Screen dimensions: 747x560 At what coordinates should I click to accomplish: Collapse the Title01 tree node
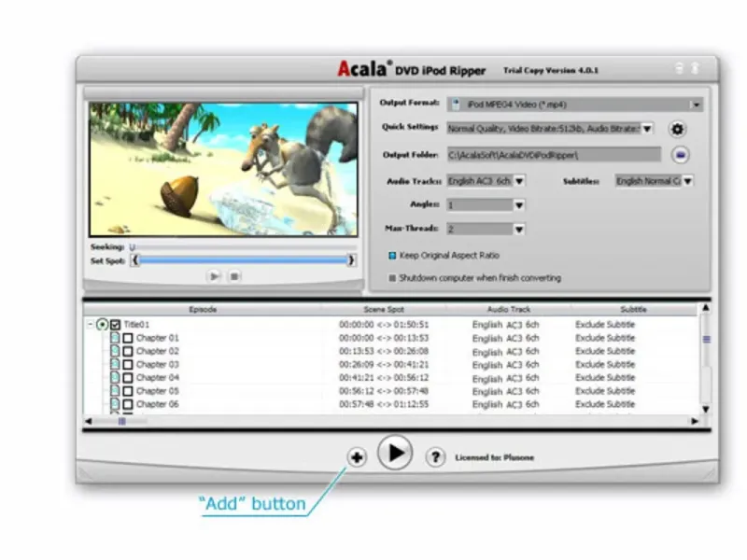(x=90, y=324)
